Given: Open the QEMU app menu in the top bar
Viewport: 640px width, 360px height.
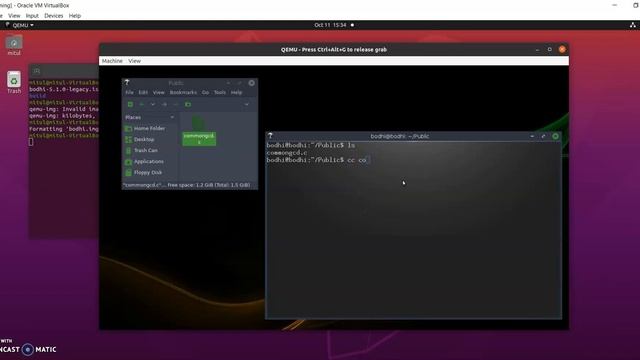Looking at the screenshot, I should [x=20, y=25].
